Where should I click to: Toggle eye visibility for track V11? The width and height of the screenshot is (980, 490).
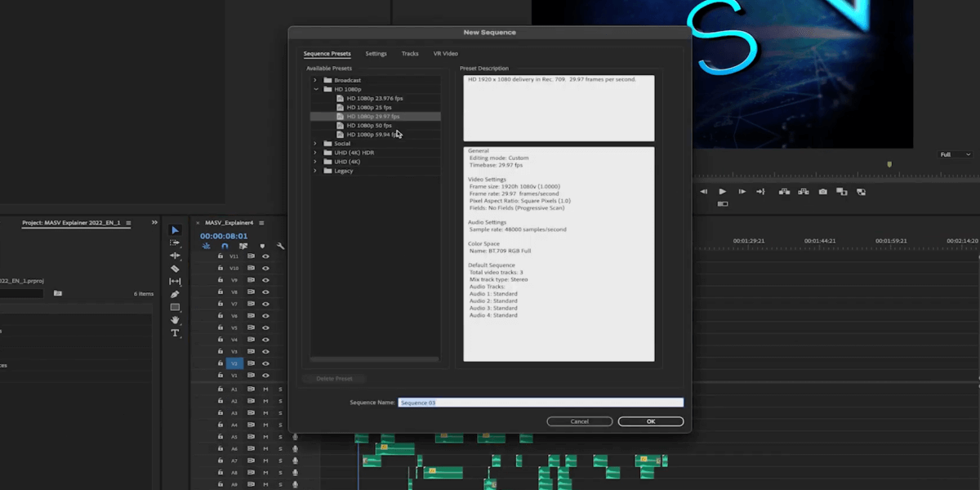pos(265,256)
